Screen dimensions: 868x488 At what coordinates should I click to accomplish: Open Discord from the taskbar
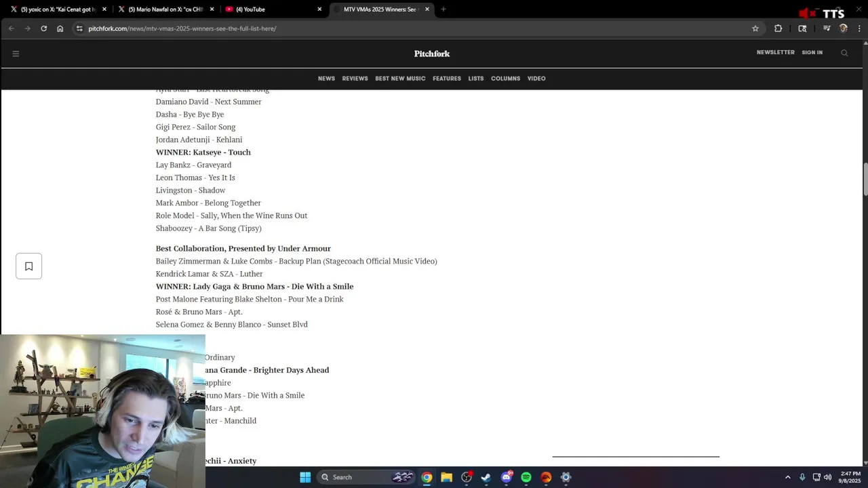coord(507,477)
